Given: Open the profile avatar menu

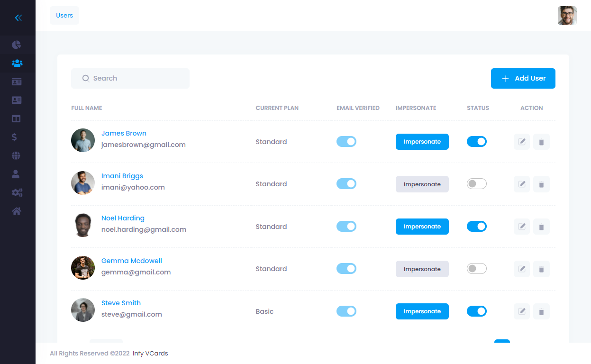Looking at the screenshot, I should [567, 16].
